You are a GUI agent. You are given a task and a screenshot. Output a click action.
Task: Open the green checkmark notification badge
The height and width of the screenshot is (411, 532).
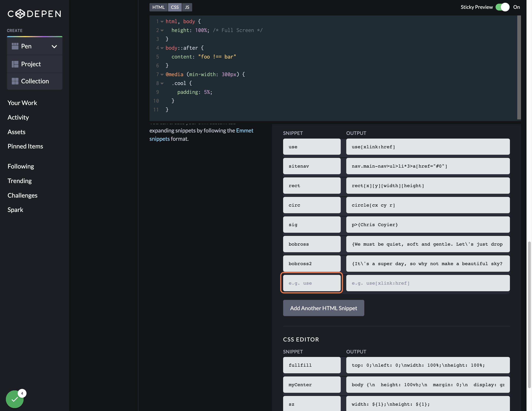click(15, 399)
